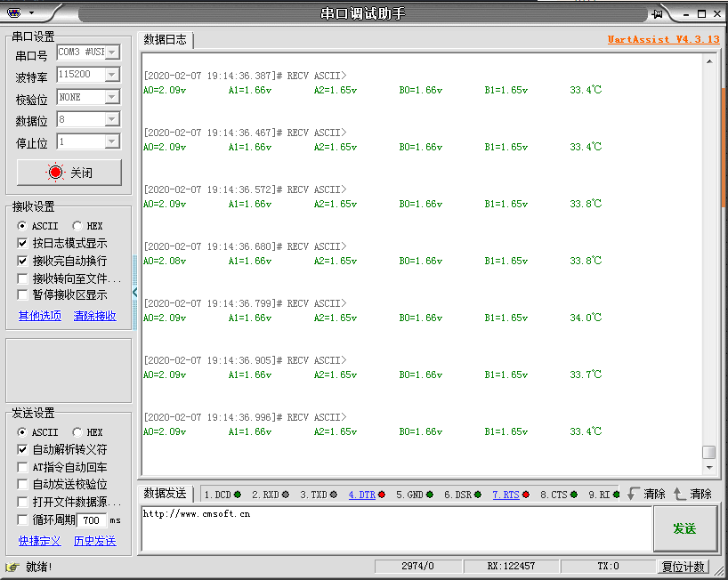The image size is (728, 580).
Task: Open title bar menu dropdown arrow
Action: point(31,13)
